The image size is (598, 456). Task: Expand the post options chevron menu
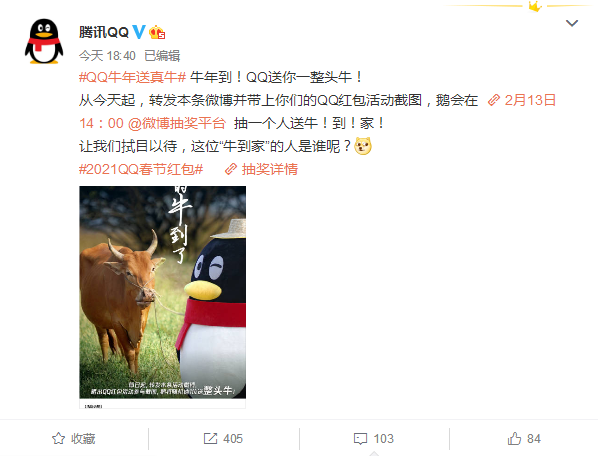click(x=572, y=23)
